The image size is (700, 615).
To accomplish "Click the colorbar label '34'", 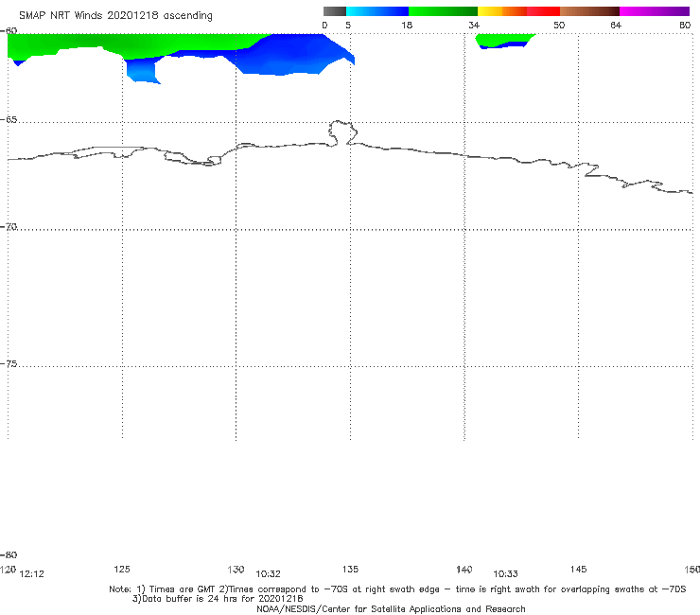I will (x=474, y=25).
